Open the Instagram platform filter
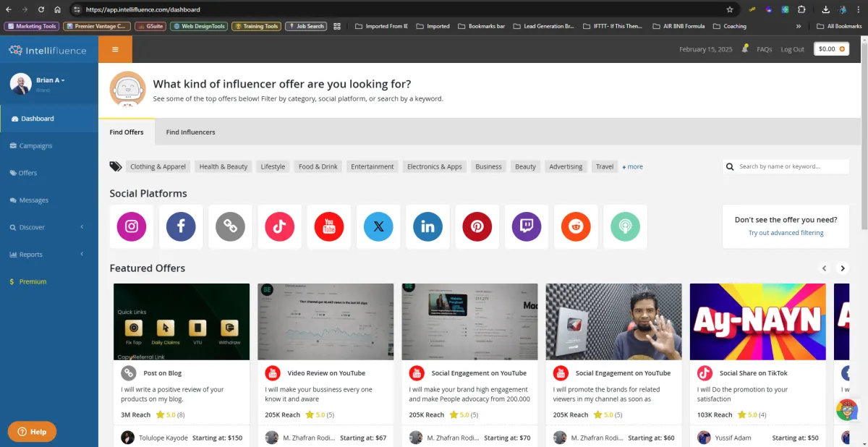868x447 pixels. tap(132, 226)
